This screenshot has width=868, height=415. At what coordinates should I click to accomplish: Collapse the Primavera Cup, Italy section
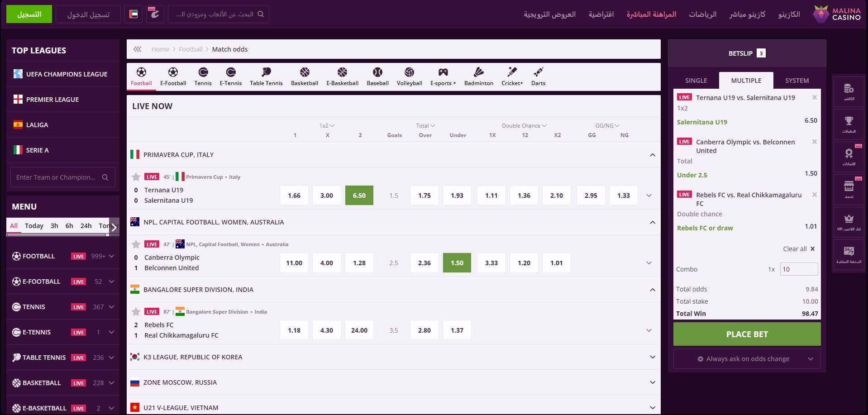(x=653, y=155)
